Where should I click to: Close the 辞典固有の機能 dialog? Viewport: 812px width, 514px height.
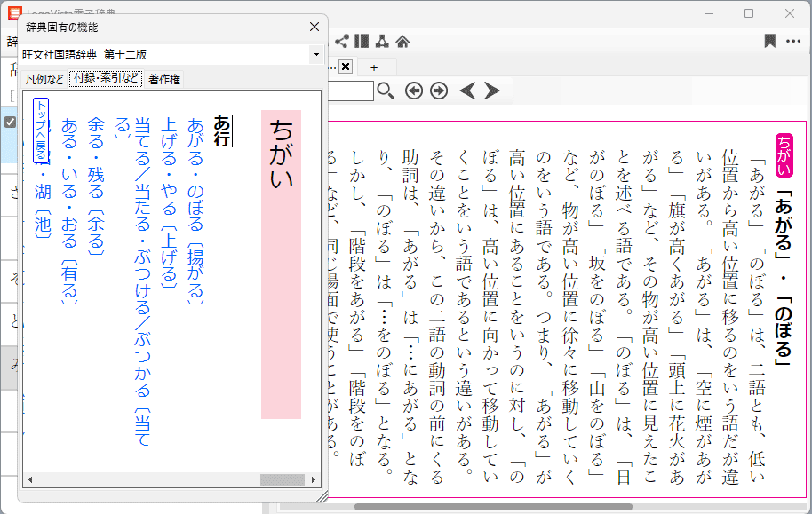314,27
